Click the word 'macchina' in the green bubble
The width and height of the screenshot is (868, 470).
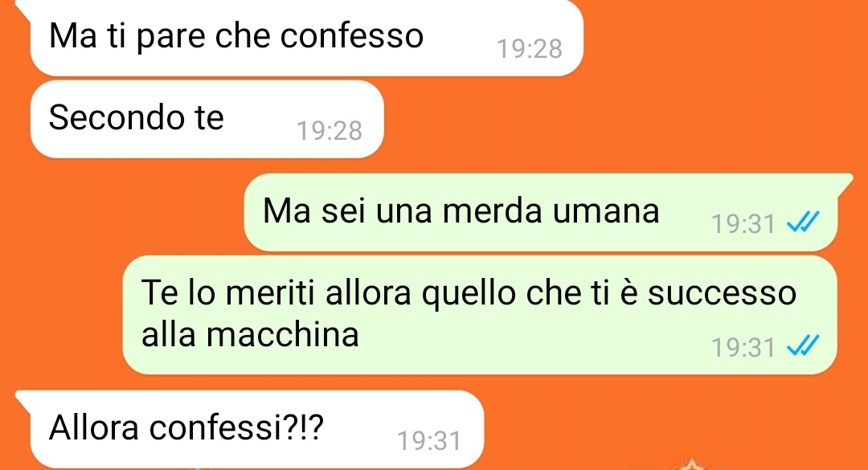[x=283, y=334]
